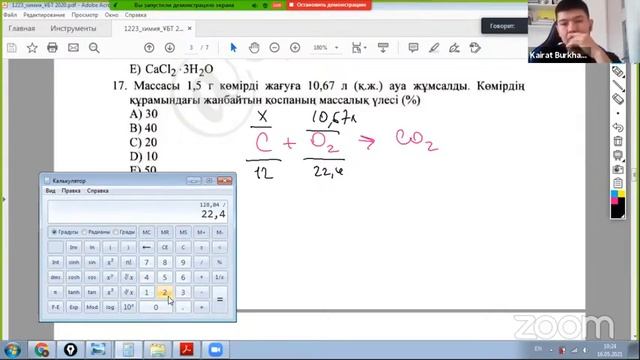Pick the yellow color swatch
Viewport: 640px width, 360px height.
pyautogui.click(x=621, y=193)
